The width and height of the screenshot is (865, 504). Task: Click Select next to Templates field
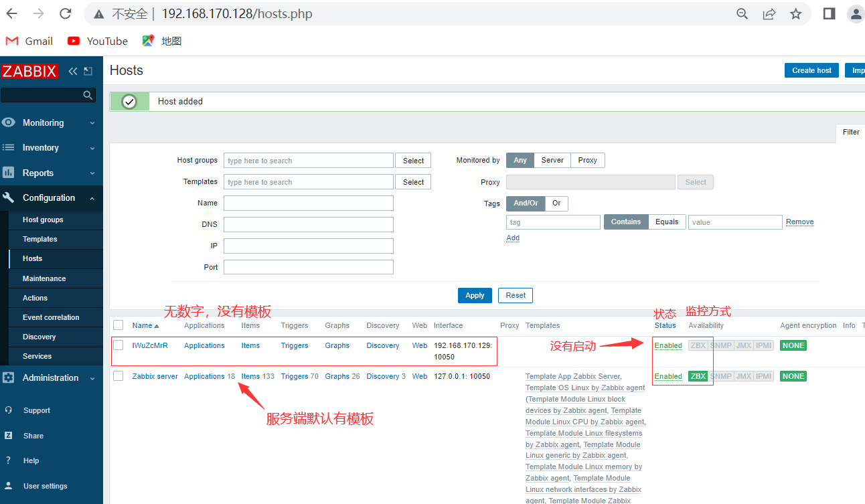413,182
